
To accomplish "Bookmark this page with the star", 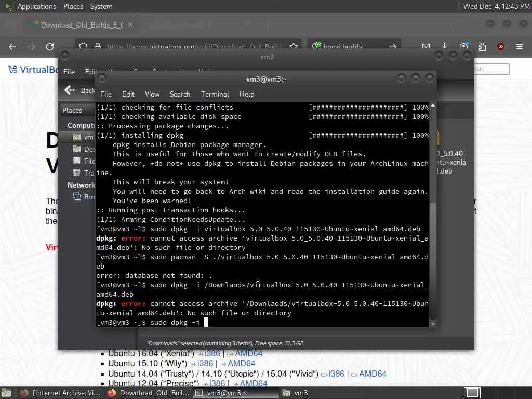I will [x=294, y=46].
